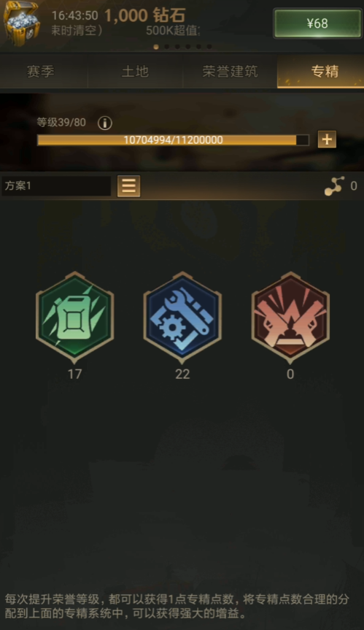Tap the 等级39/80 level label
The width and height of the screenshot is (364, 630).
[61, 122]
